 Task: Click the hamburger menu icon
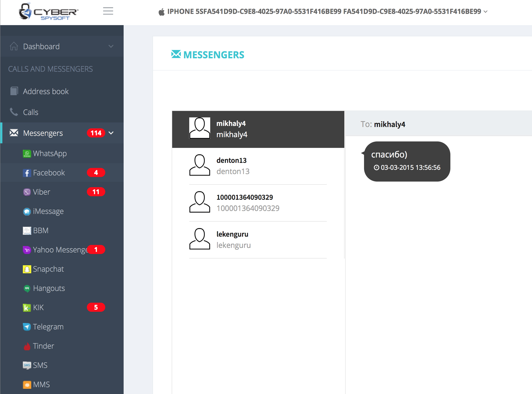[108, 11]
